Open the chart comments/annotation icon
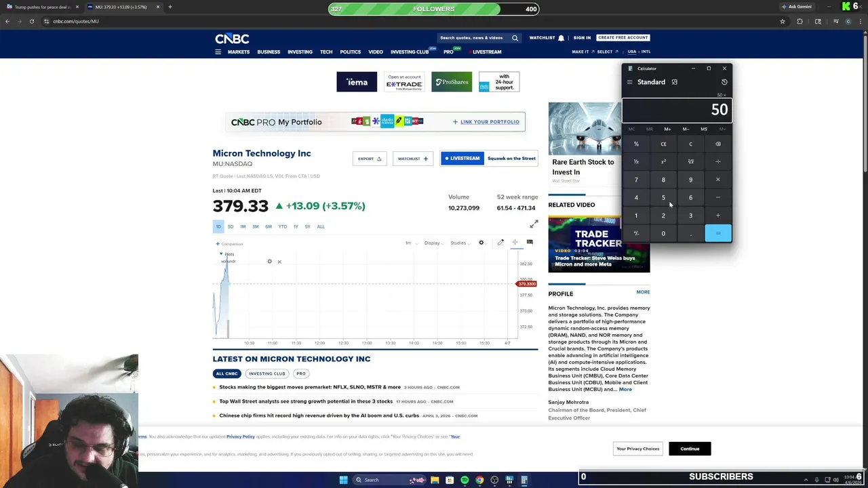This screenshot has height=488, width=868. pyautogui.click(x=530, y=243)
